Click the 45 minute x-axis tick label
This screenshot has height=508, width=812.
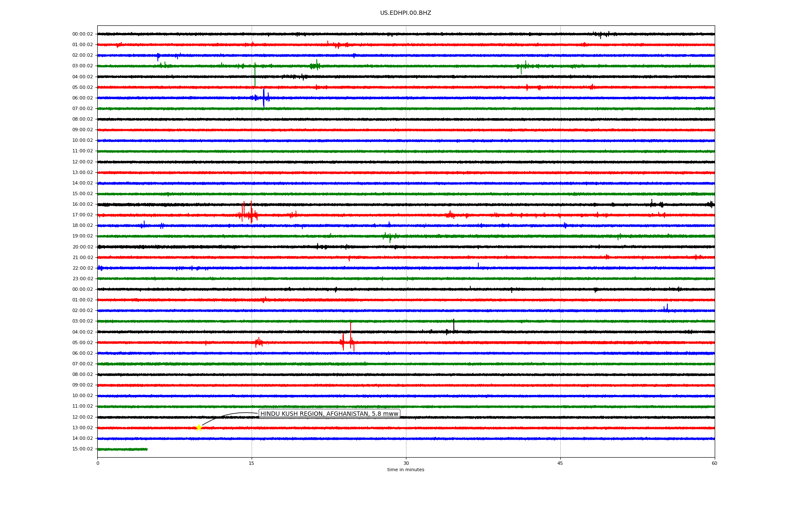point(560,463)
